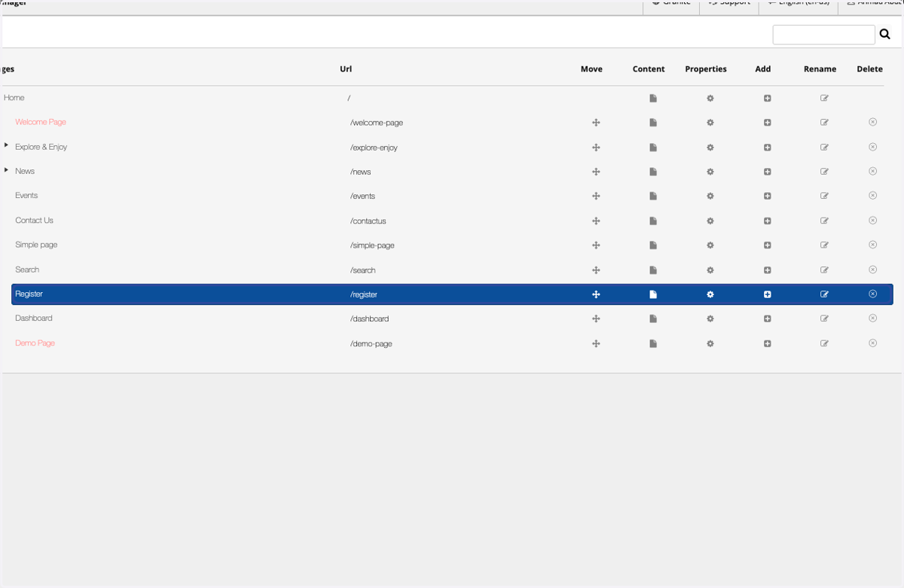Expand the Explore & Enjoy tree node
Screen dimensions: 904x588
pos(6,145)
